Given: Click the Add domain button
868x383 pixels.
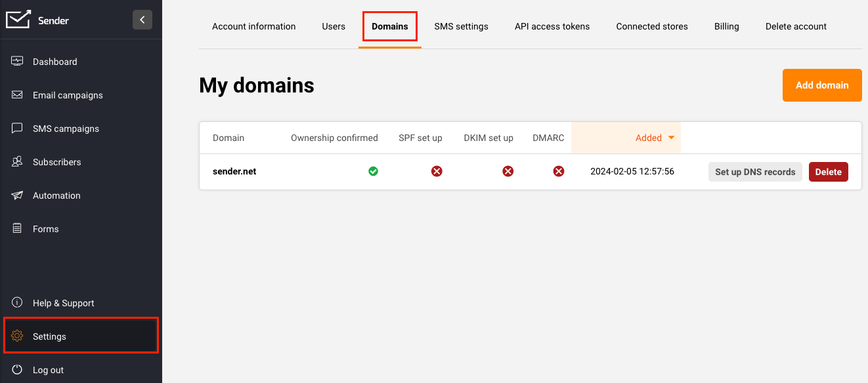Looking at the screenshot, I should 821,85.
